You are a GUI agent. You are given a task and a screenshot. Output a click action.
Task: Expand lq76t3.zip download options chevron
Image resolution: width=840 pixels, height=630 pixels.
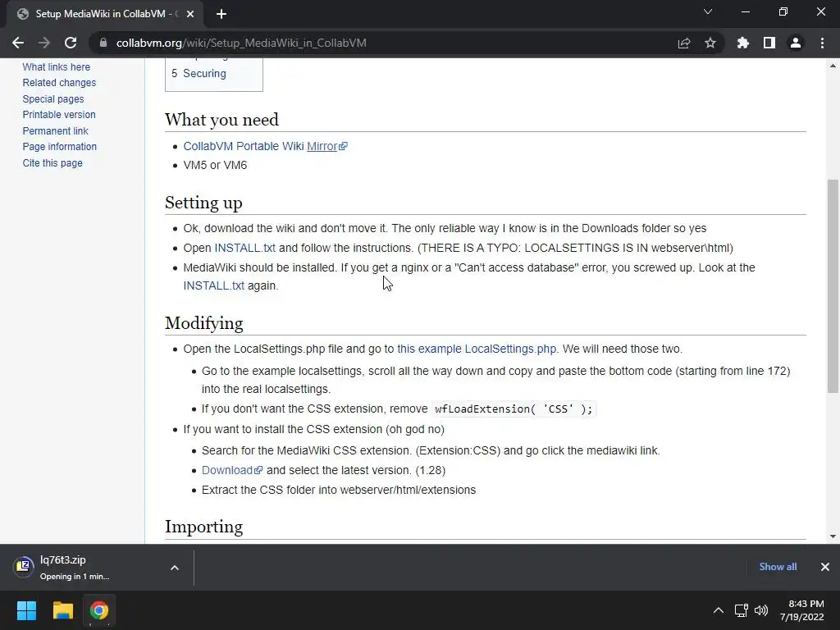click(175, 568)
